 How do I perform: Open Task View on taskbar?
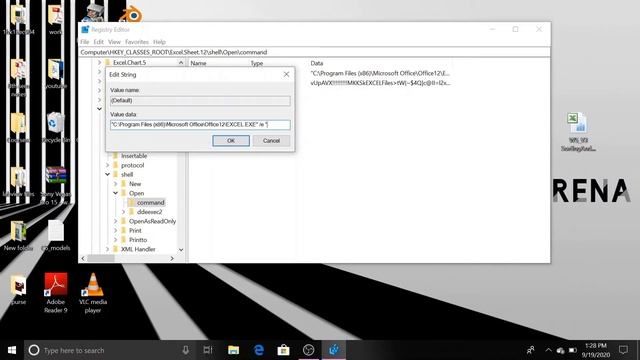[x=208, y=350]
